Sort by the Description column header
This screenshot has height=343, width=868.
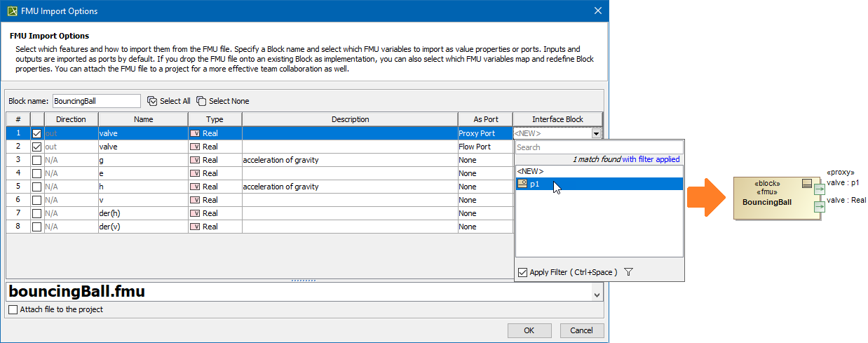350,119
